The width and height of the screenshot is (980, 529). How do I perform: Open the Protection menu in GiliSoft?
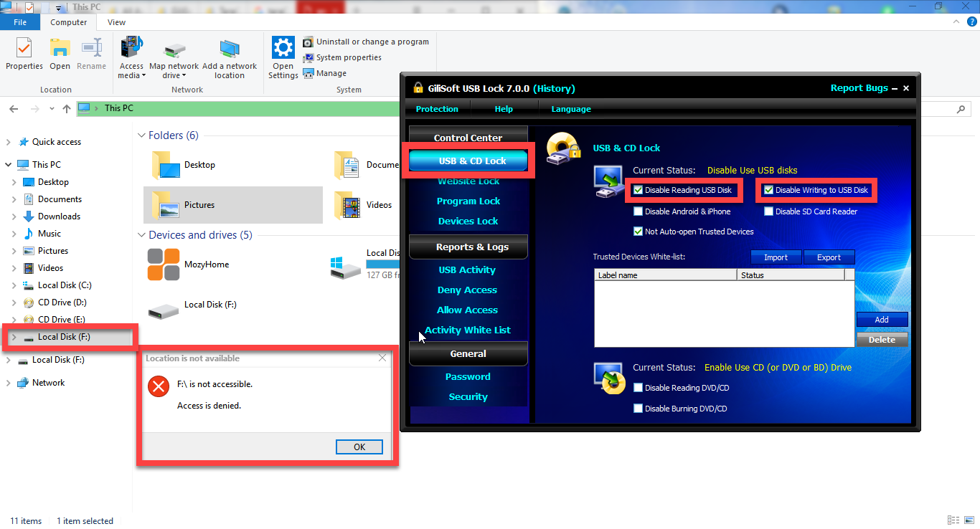(437, 109)
